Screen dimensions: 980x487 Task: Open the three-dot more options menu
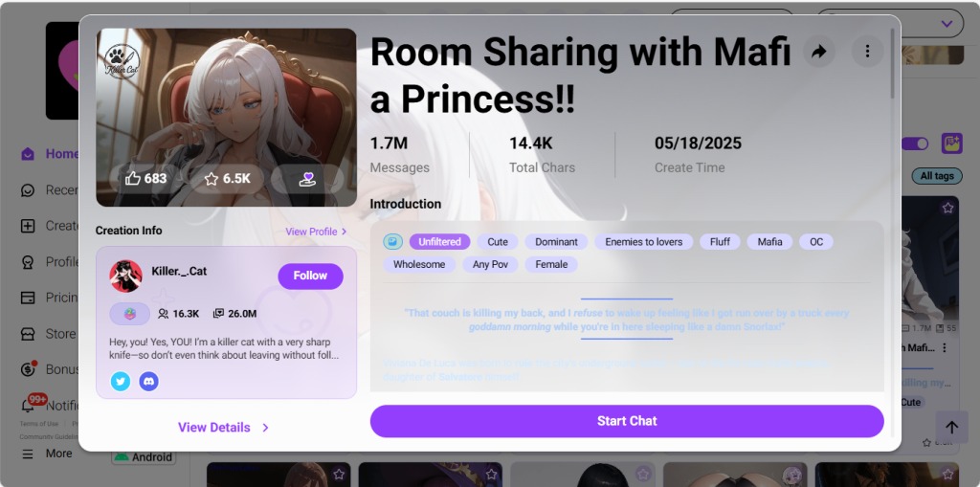[x=867, y=52]
